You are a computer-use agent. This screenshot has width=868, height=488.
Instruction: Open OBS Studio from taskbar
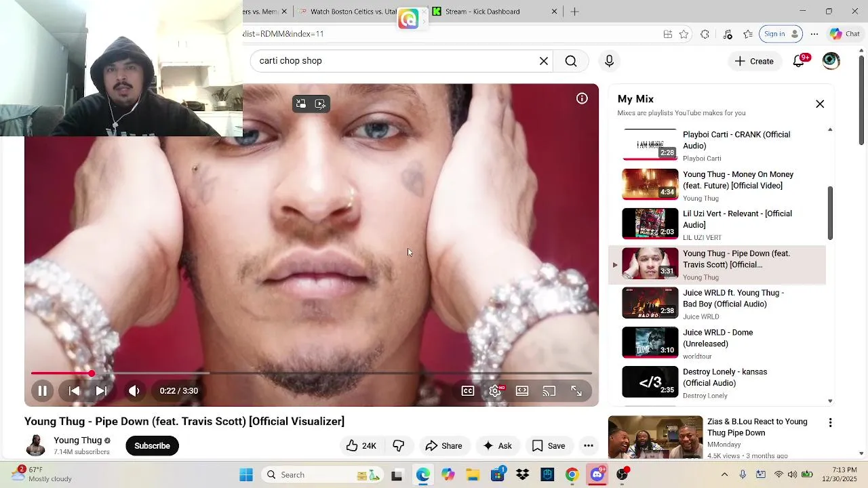point(623,475)
